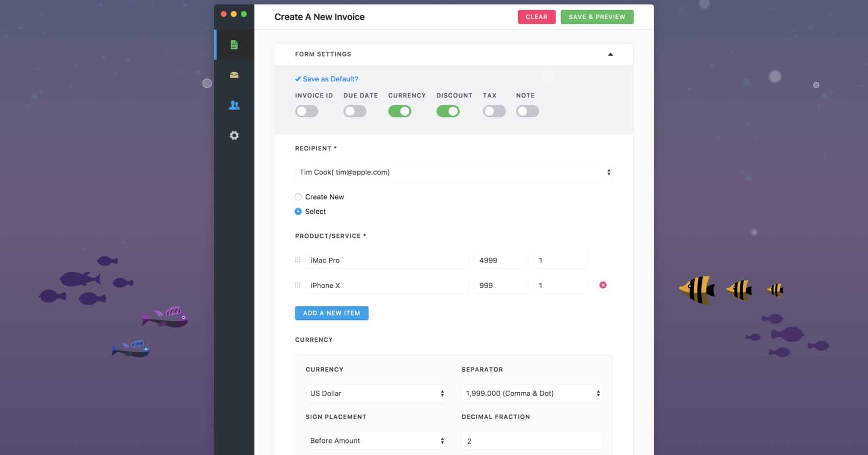Viewport: 868px width, 455px height.
Task: Grab the drag handle beside iMac Pro
Action: pyautogui.click(x=298, y=260)
